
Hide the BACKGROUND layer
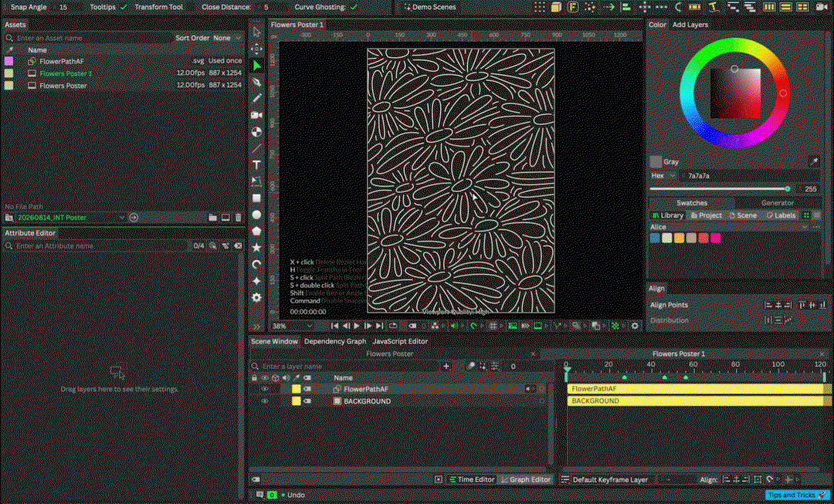(264, 401)
